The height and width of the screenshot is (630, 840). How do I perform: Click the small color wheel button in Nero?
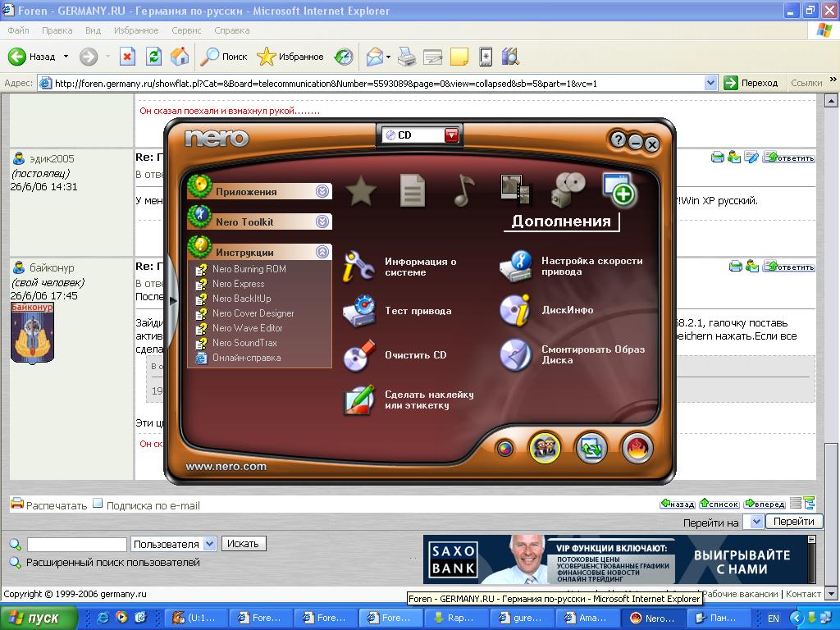[505, 448]
